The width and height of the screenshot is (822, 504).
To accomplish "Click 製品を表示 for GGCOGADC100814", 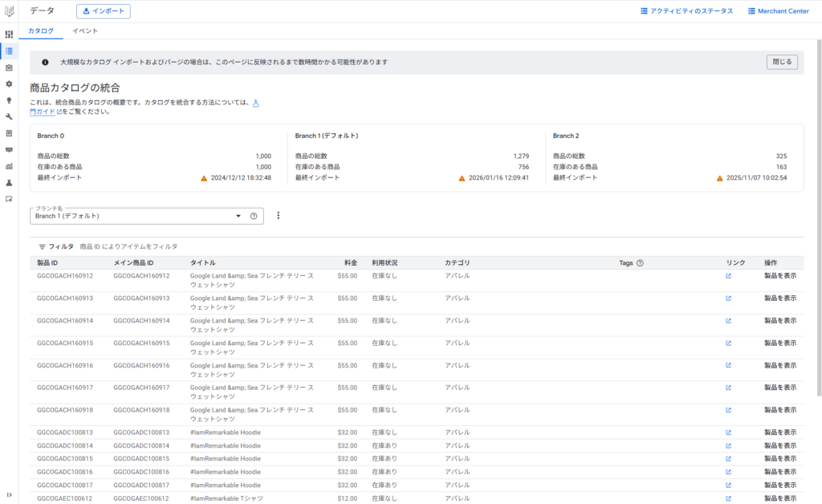I will tap(780, 446).
